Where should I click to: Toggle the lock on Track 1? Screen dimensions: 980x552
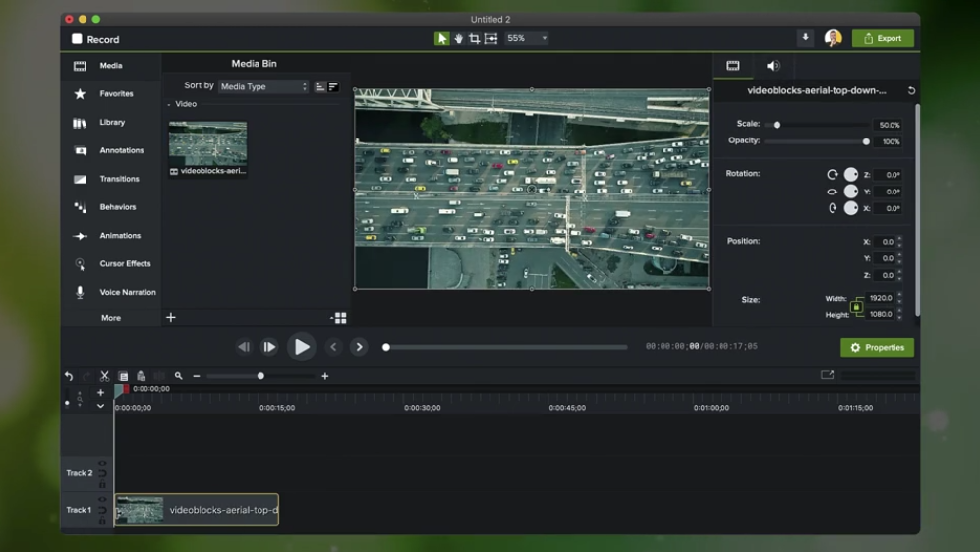pos(102,521)
